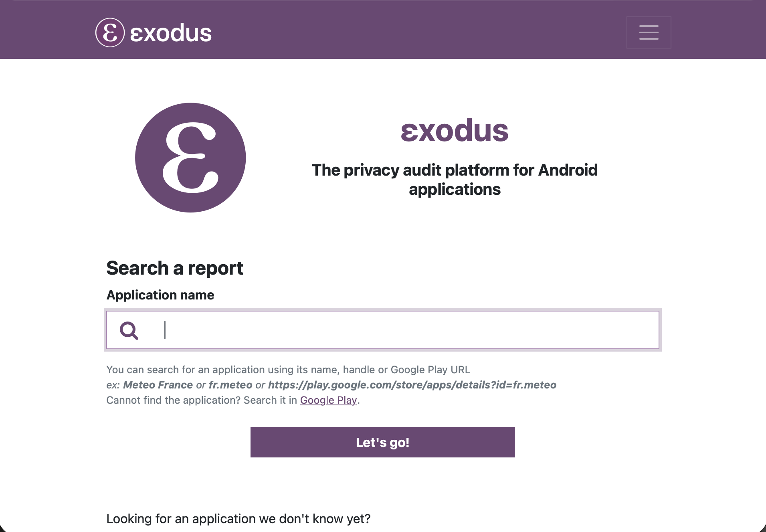Click the privacy audit platform tagline
The image size is (766, 532).
click(455, 180)
